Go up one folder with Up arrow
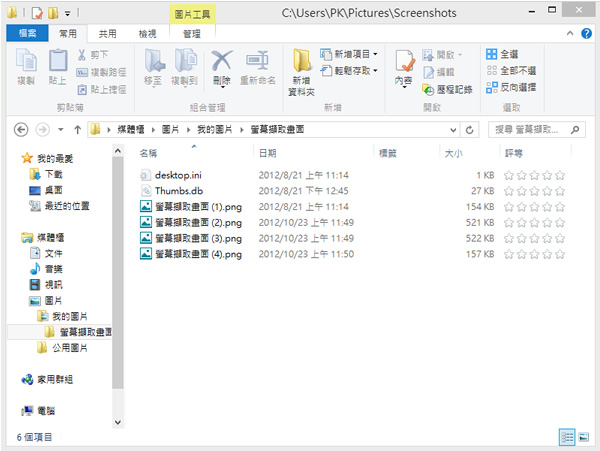Image resolution: width=600 pixels, height=451 pixels. [x=78, y=130]
